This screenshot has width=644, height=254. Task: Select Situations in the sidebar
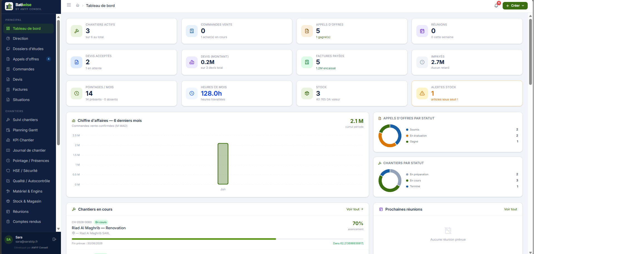(x=28, y=100)
